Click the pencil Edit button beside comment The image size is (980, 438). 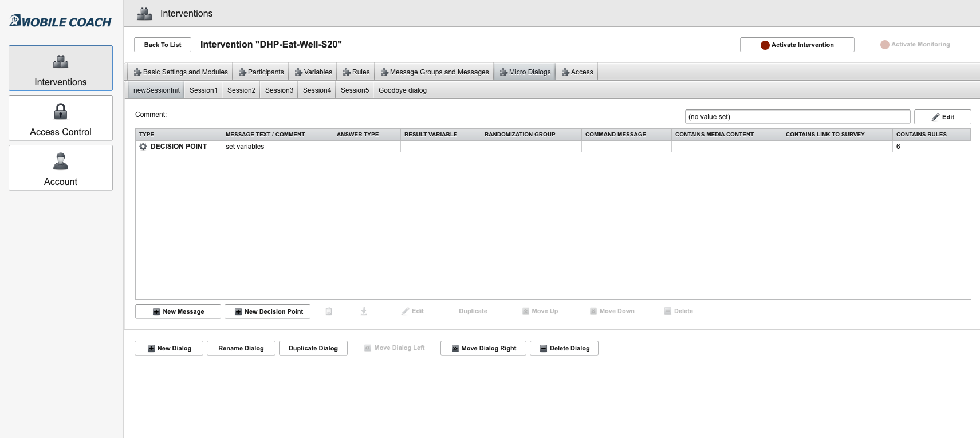coord(942,117)
